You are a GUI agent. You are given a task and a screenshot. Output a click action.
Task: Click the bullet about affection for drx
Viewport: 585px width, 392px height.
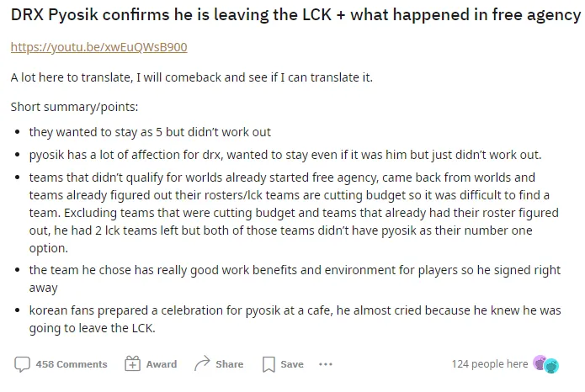click(285, 155)
